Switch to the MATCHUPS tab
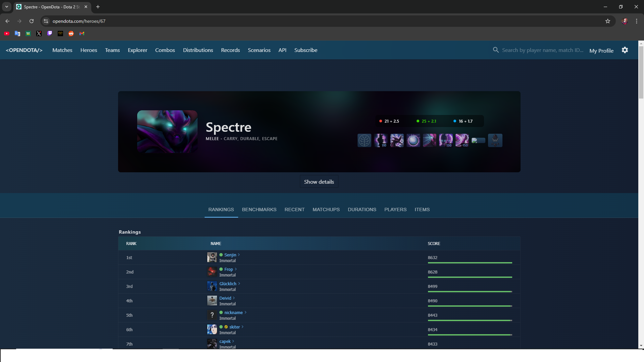Image resolution: width=644 pixels, height=362 pixels. click(x=326, y=209)
